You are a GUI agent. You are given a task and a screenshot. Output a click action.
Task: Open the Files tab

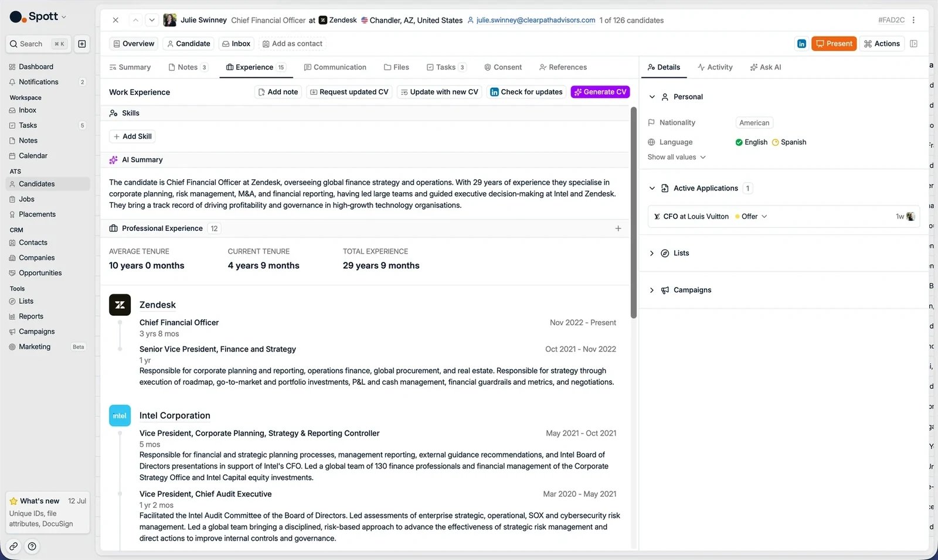coord(396,67)
